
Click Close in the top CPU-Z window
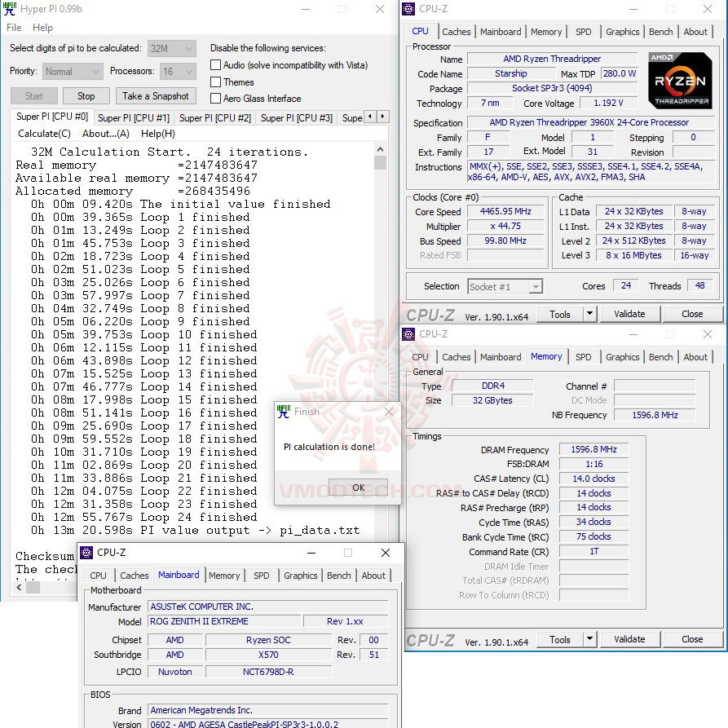pos(692,314)
